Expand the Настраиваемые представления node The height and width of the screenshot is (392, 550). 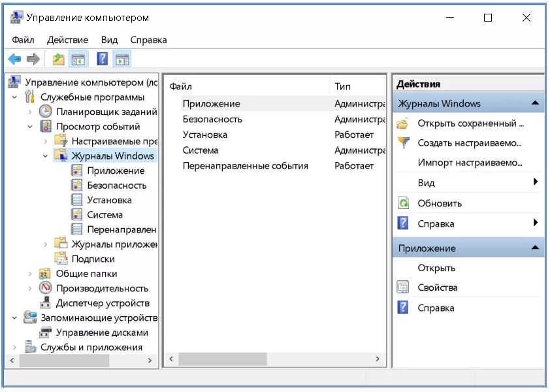[x=46, y=141]
